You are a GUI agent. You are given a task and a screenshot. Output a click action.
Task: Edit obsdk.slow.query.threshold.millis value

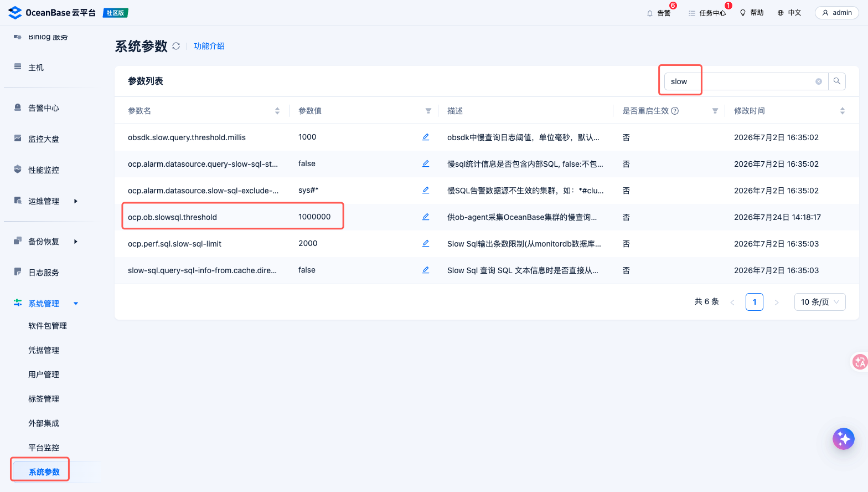[x=426, y=137]
